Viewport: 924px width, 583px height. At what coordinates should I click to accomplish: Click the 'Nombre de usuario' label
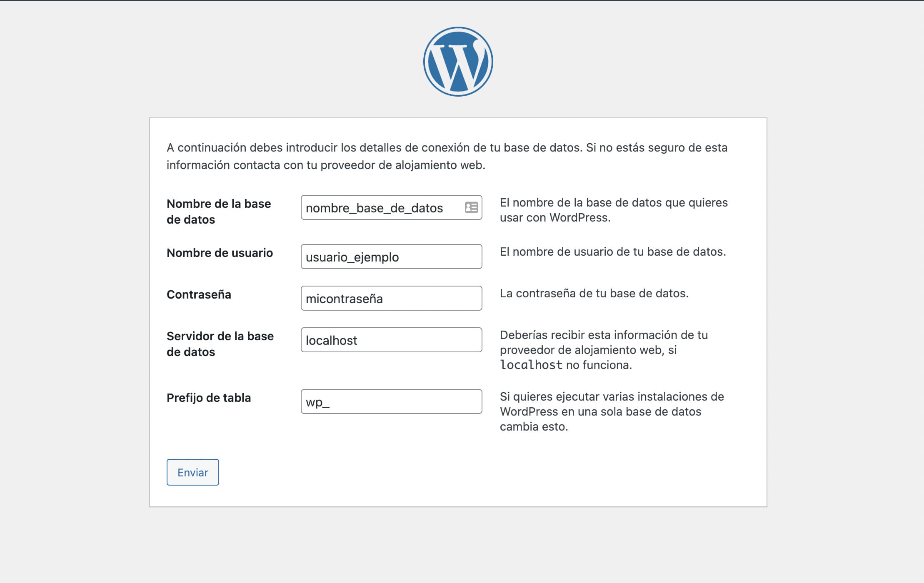(x=220, y=253)
